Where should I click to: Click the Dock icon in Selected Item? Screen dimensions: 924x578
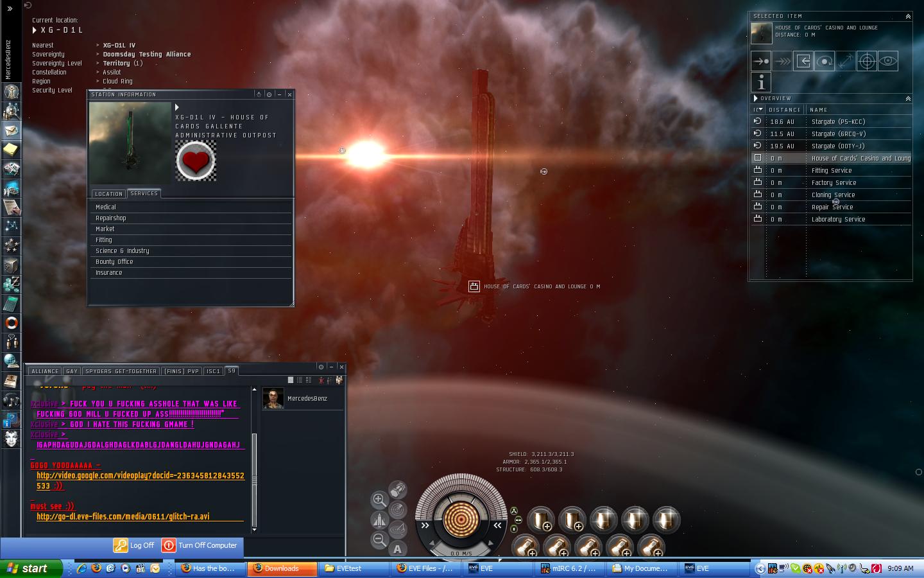point(803,61)
